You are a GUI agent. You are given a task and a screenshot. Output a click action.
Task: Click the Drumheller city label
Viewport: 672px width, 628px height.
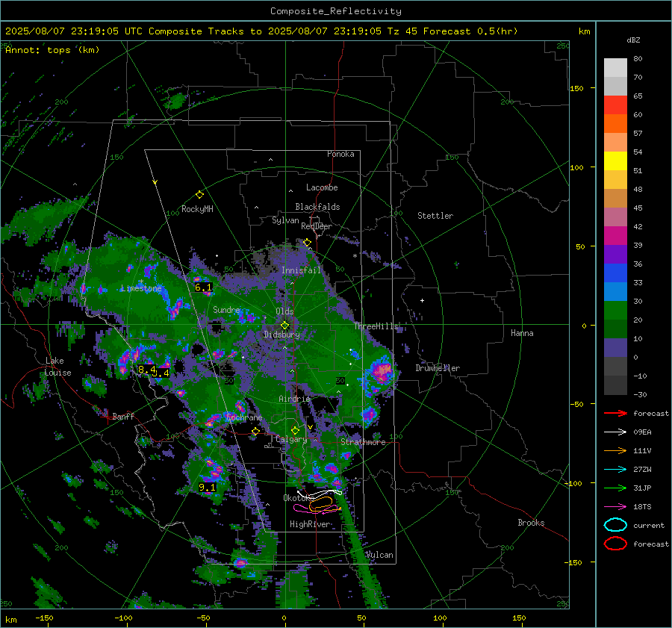coord(438,368)
